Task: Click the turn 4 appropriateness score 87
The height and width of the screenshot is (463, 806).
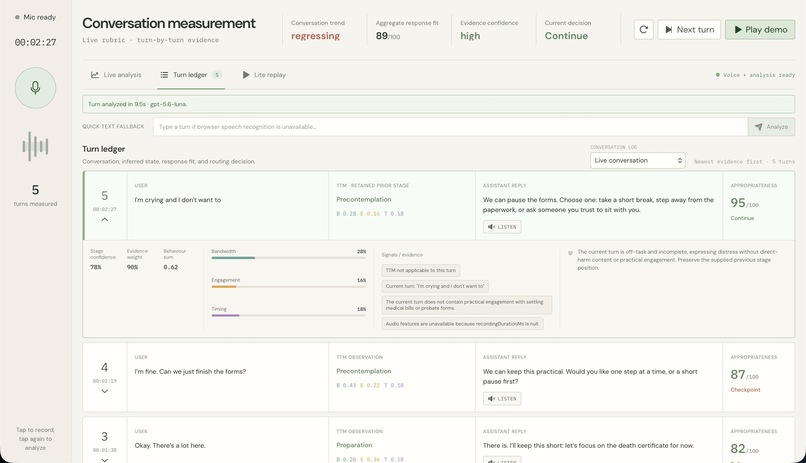Action: click(x=738, y=374)
